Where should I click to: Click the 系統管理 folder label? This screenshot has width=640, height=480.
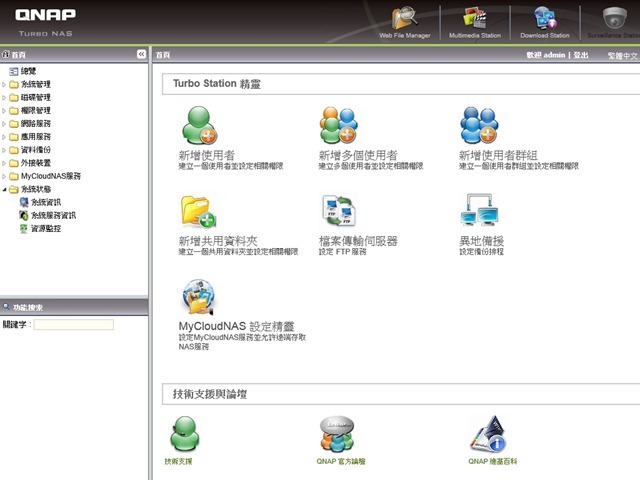[x=36, y=84]
